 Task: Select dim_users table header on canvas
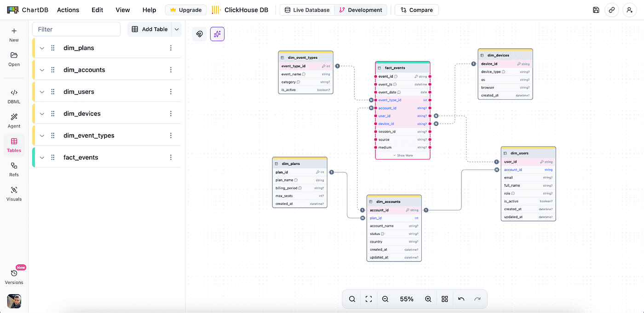coord(529,153)
